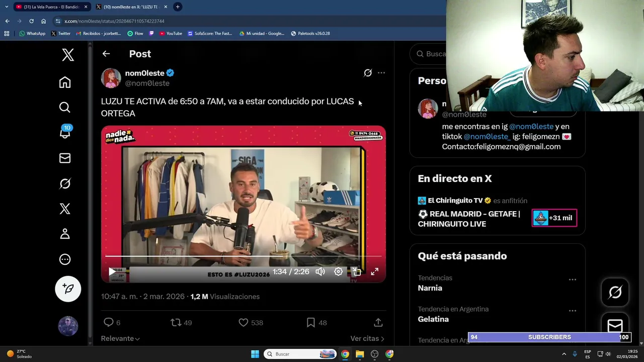This screenshot has height=362, width=644.
Task: Click the browser back arrow
Action: point(7,21)
